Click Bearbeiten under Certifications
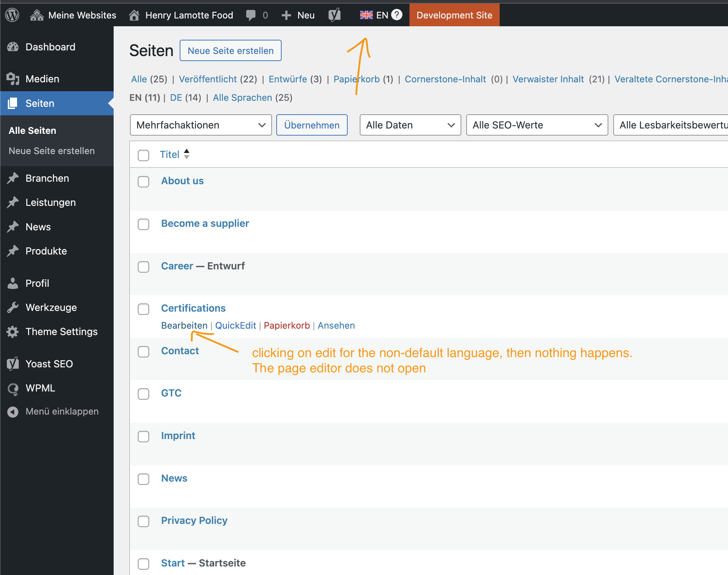 pos(184,325)
